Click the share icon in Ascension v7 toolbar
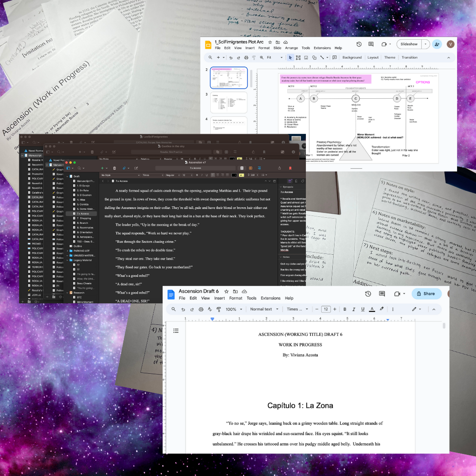This screenshot has width=476, height=476. pos(279,168)
